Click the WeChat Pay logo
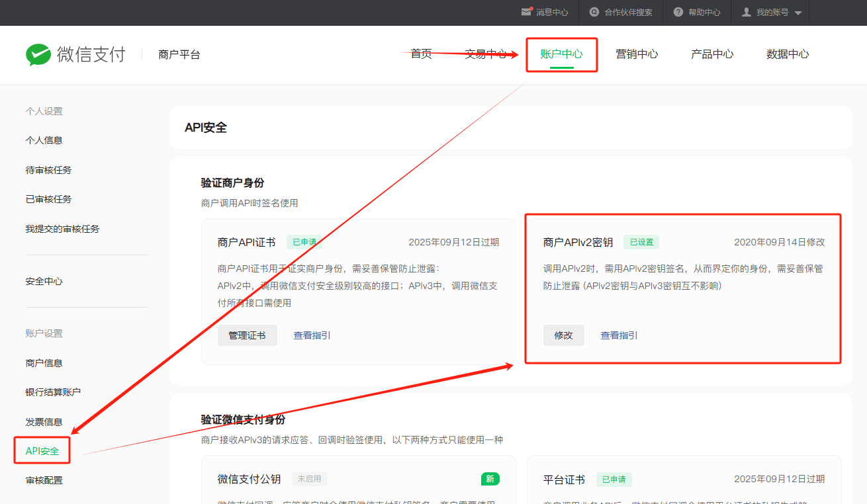The height and width of the screenshot is (504, 867). [x=75, y=54]
